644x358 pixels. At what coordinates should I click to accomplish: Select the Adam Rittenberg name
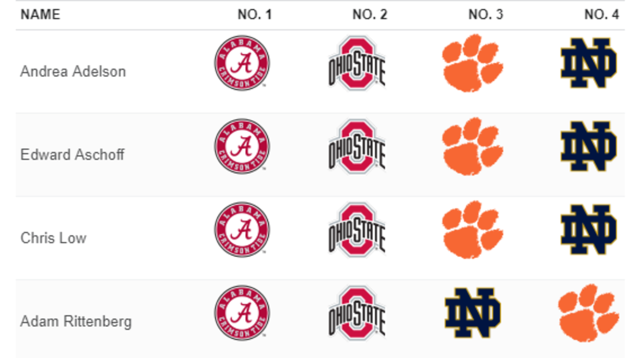click(x=76, y=322)
